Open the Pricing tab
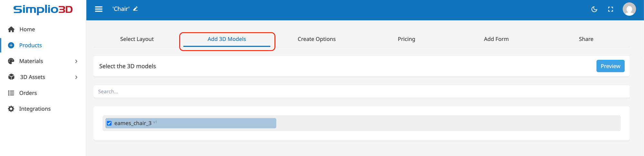 pyautogui.click(x=406, y=39)
